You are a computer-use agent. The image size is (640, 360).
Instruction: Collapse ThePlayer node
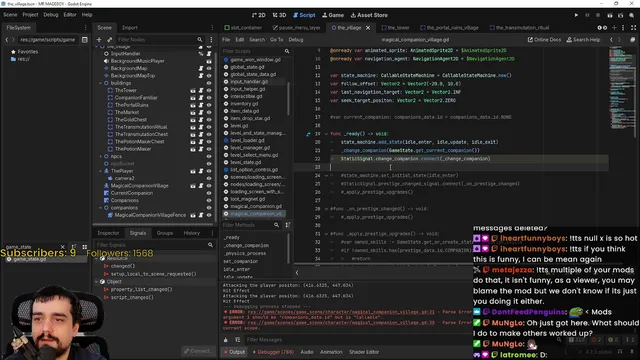click(x=101, y=171)
